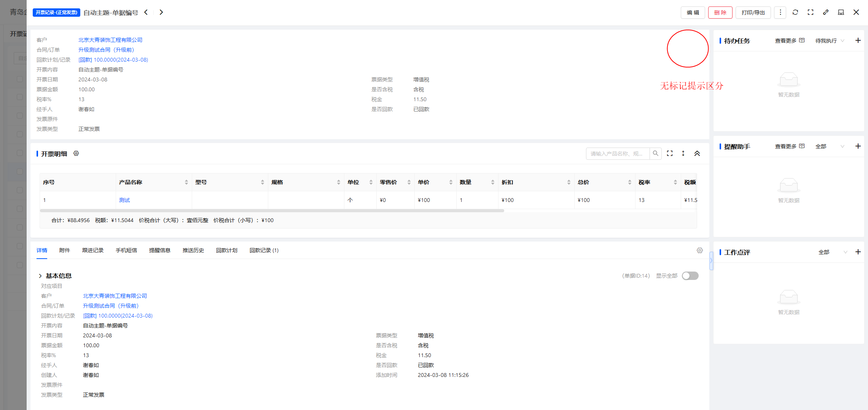Sort by 单价 column
The width and height of the screenshot is (868, 410).
(451, 182)
